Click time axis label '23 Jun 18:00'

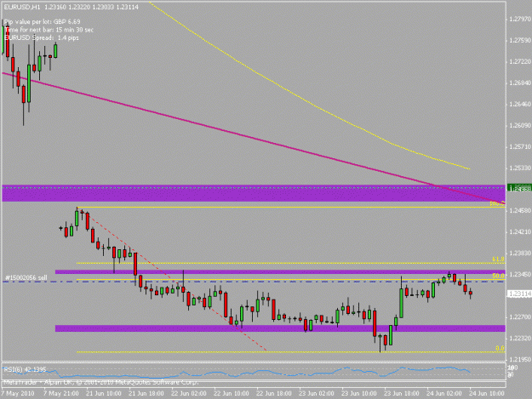pyautogui.click(x=402, y=393)
